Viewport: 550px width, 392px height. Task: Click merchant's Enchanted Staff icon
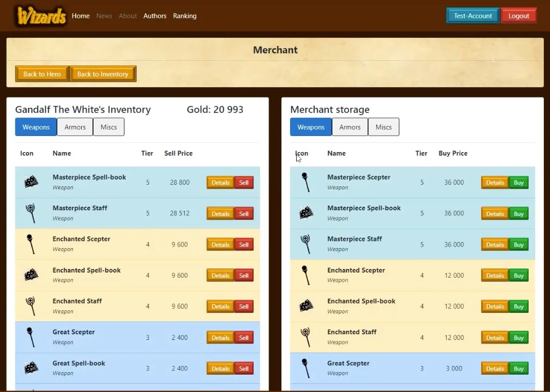click(305, 337)
